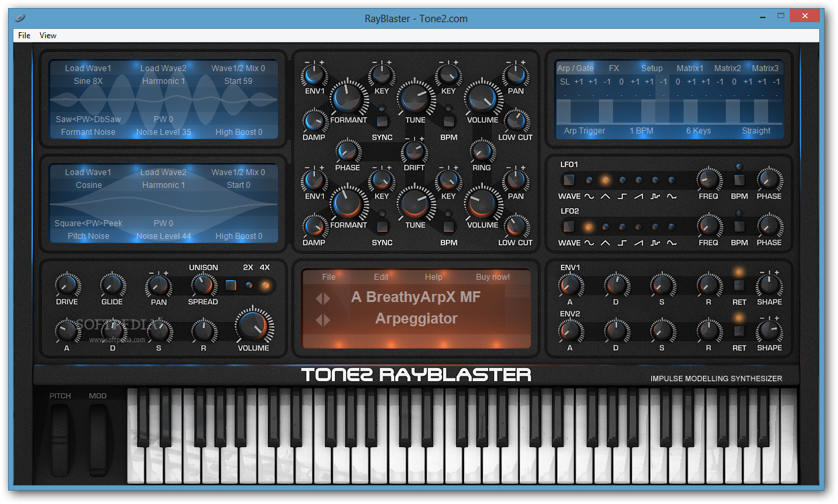838x504 pixels.
Task: Click the 'Noise Level 44' value
Action: point(163,236)
